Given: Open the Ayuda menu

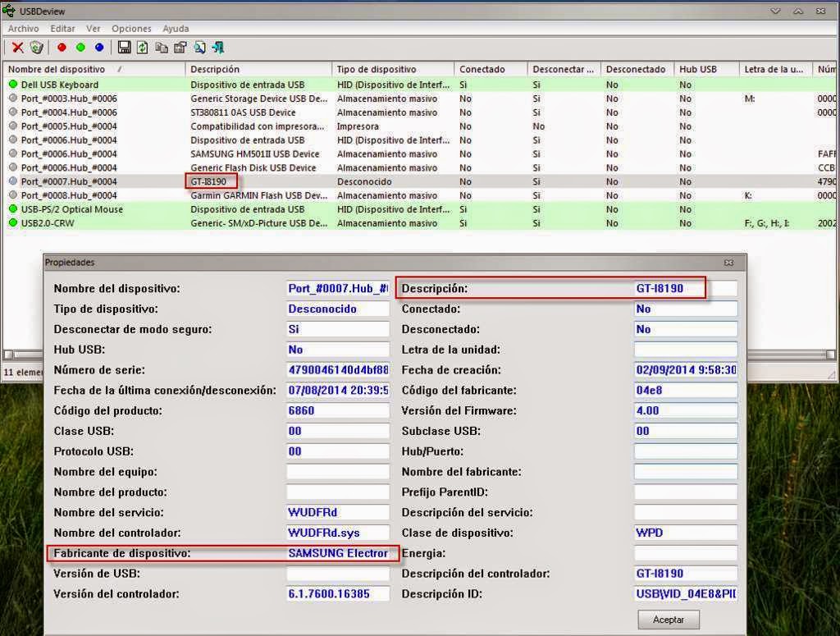Looking at the screenshot, I should coord(176,29).
